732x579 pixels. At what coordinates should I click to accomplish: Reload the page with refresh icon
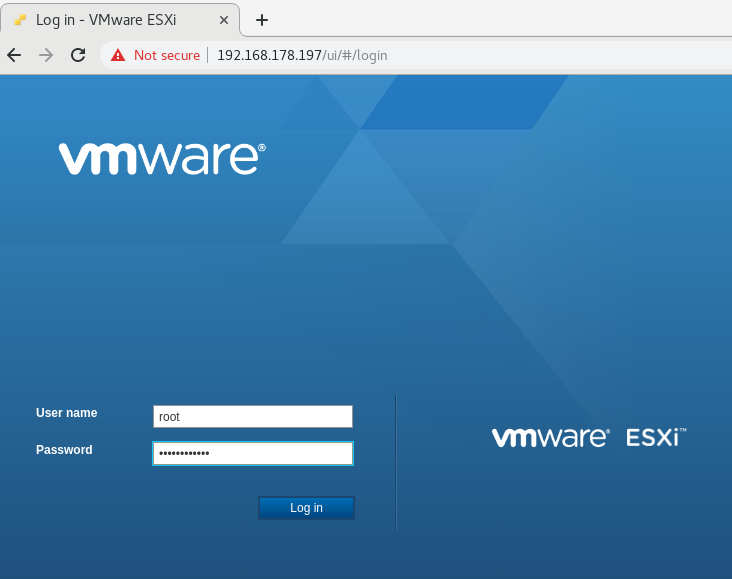[x=78, y=55]
